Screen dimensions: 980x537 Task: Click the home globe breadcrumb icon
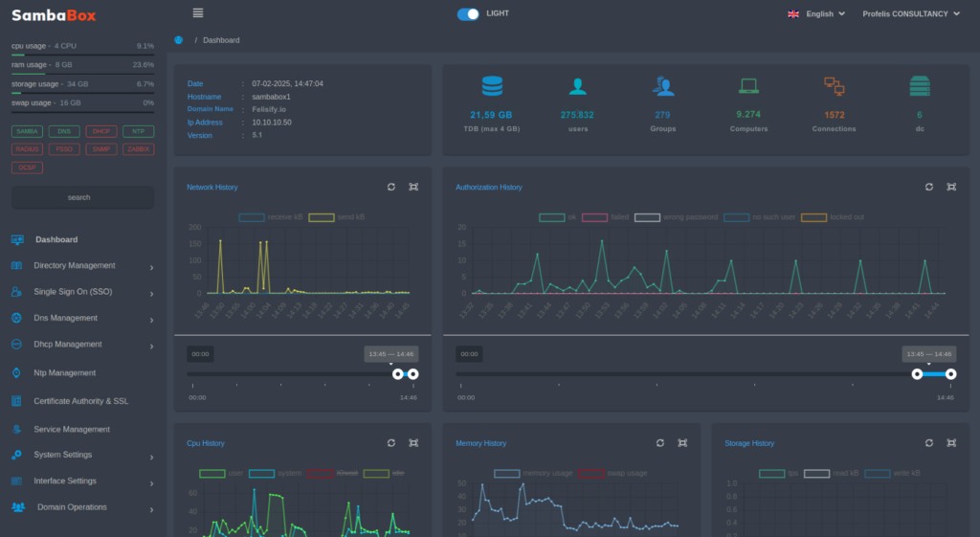pyautogui.click(x=179, y=40)
